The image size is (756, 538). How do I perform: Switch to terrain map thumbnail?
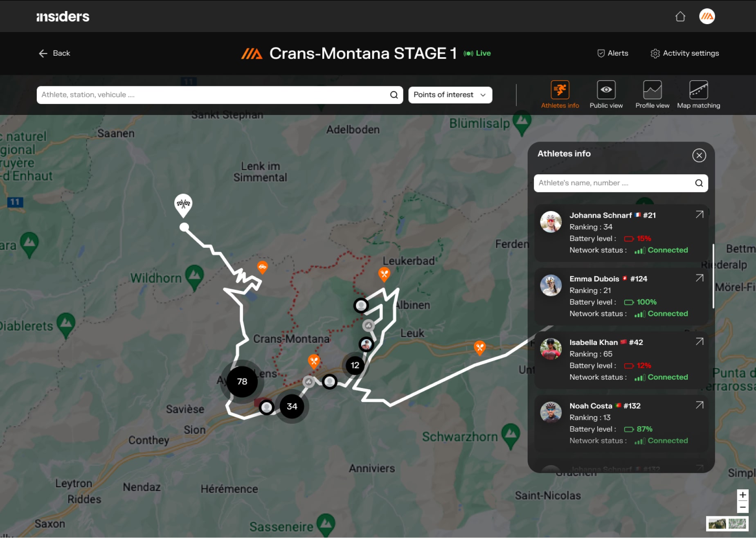click(x=737, y=524)
